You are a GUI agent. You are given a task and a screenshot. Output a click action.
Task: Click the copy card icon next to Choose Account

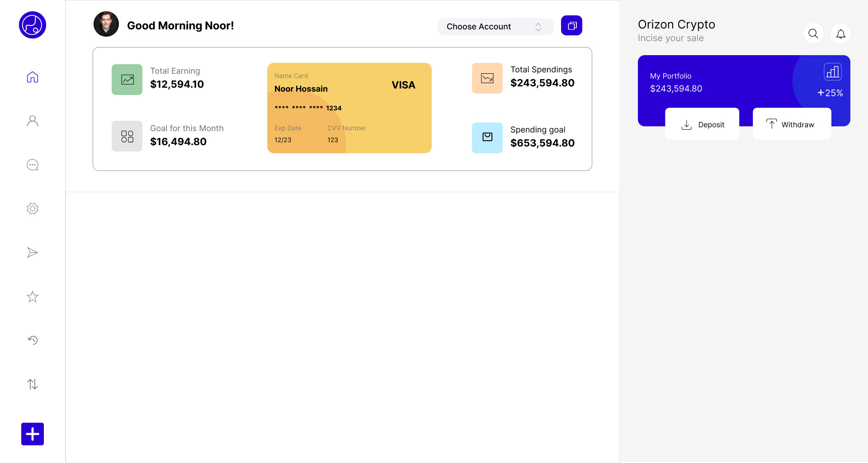571,25
